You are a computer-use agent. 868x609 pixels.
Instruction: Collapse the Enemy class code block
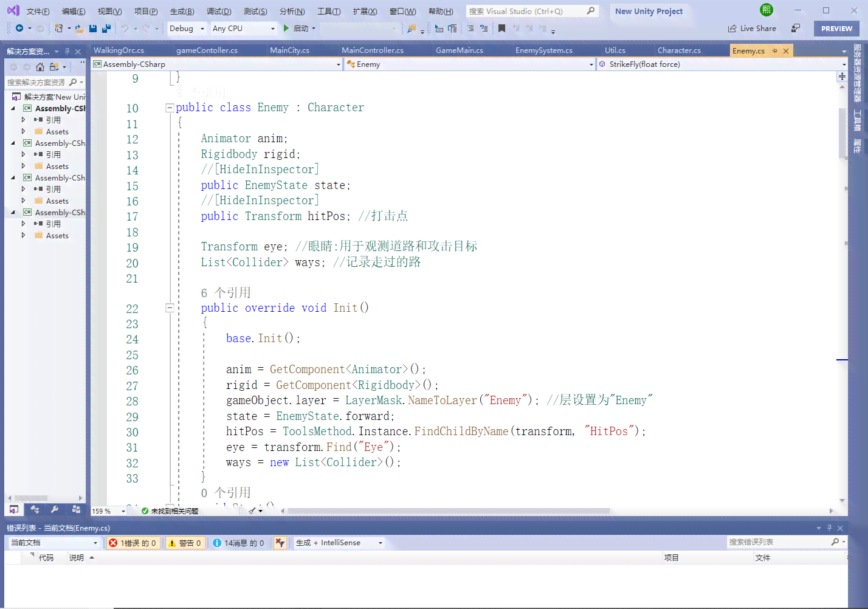pos(170,108)
